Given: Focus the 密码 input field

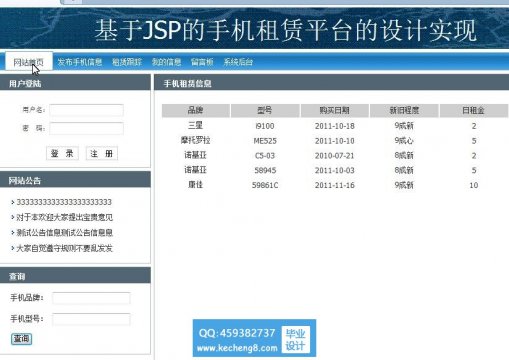Looking at the screenshot, I should 87,128.
